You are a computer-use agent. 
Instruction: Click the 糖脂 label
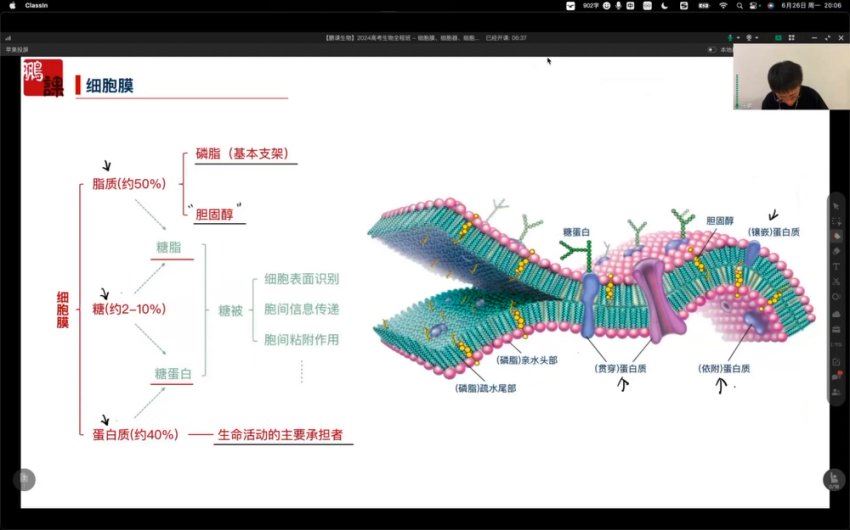click(169, 248)
